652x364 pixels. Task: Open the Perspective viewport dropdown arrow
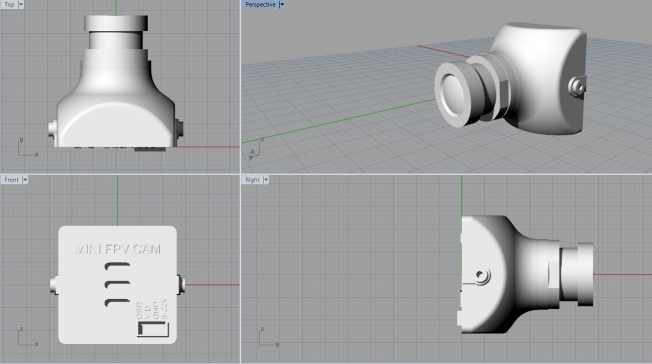282,5
